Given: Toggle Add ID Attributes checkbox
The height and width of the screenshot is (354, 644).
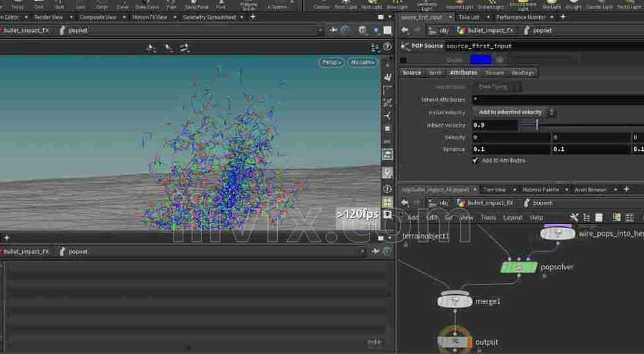Looking at the screenshot, I should [476, 161].
